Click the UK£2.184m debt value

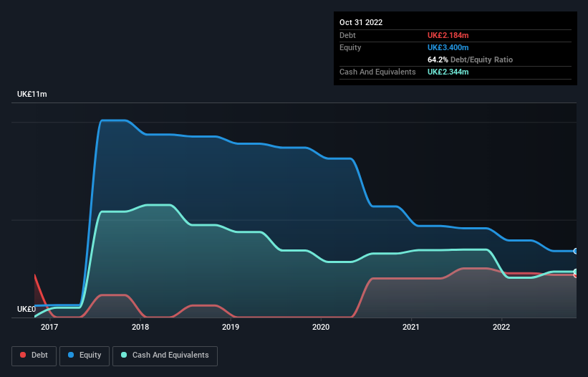(448, 35)
